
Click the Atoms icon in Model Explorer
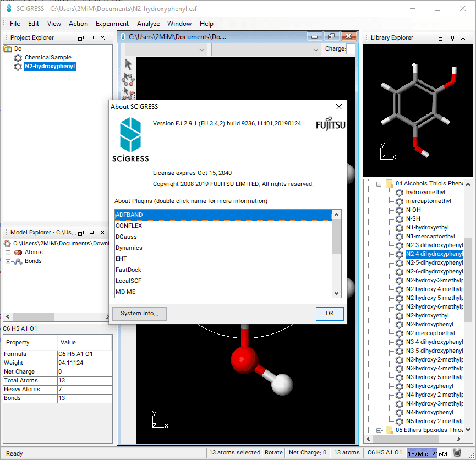coord(18,253)
